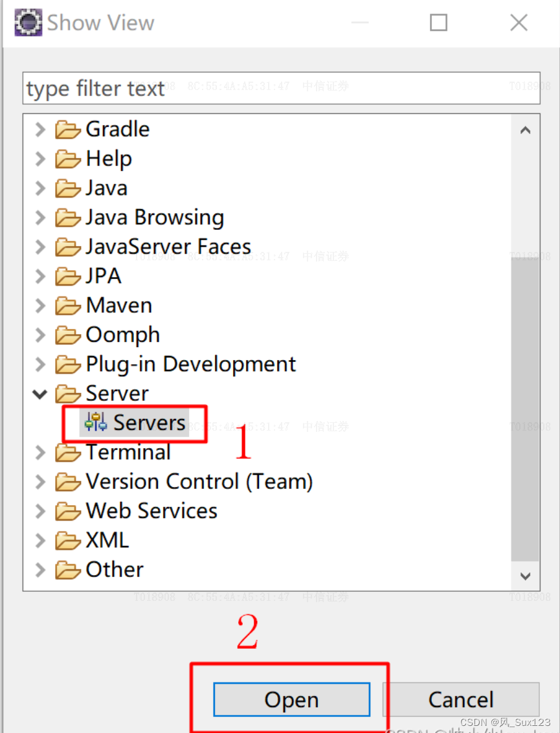Viewport: 560px width, 733px height.
Task: Click the Servers view icon
Action: (96, 422)
